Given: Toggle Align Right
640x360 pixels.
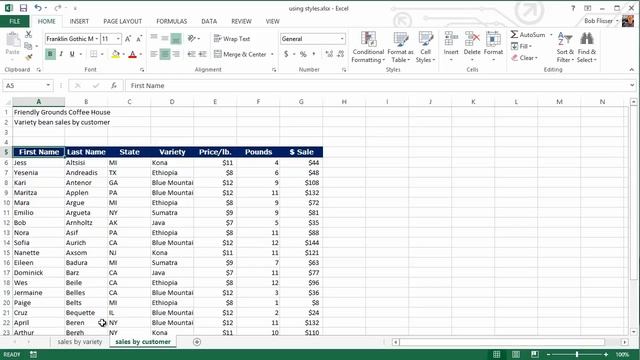Looking at the screenshot, I should 176,54.
